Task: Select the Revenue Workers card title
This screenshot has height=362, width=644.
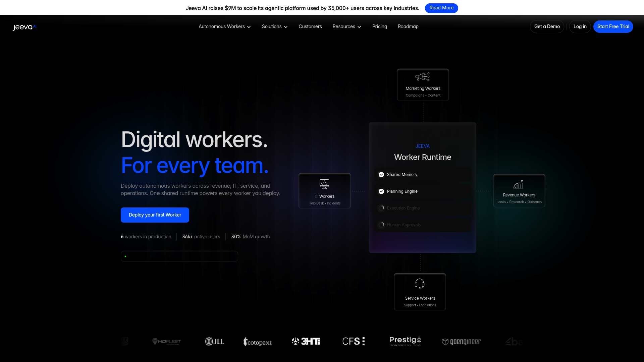Action: (x=519, y=195)
